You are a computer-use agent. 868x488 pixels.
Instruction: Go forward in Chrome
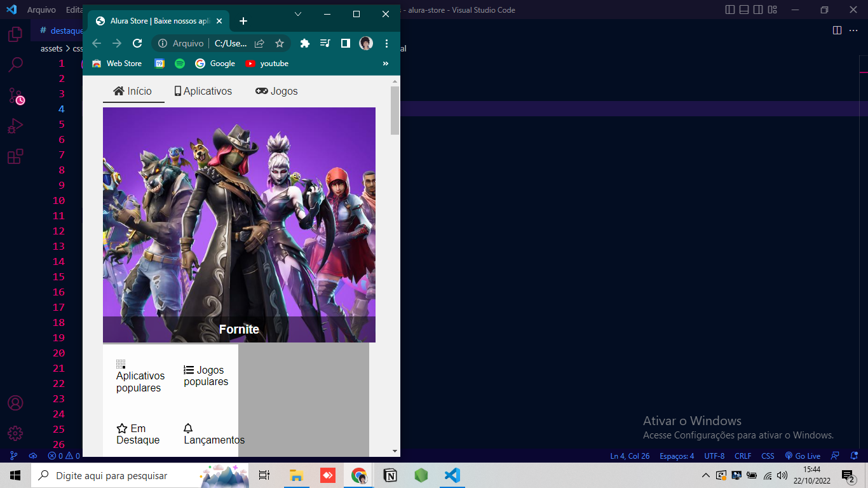point(117,43)
